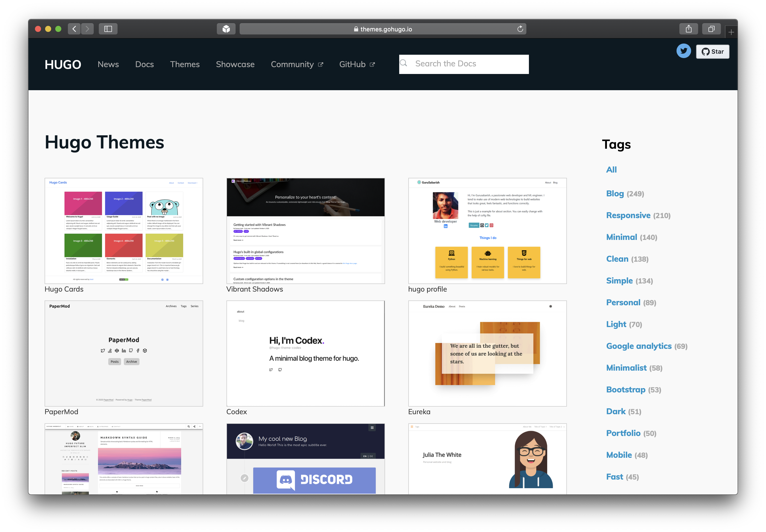Click Safari's back arrow button
Image resolution: width=766 pixels, height=532 pixels.
coord(74,29)
